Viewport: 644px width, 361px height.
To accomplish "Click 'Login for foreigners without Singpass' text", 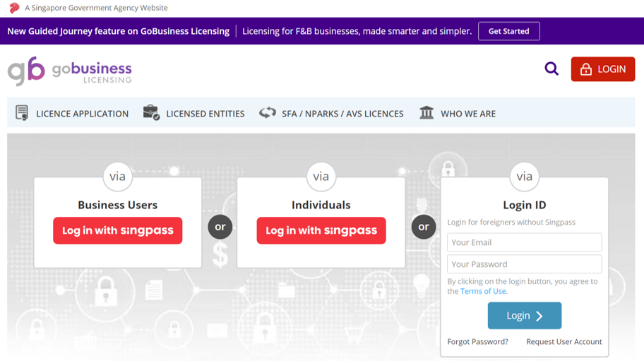I will pyautogui.click(x=511, y=223).
